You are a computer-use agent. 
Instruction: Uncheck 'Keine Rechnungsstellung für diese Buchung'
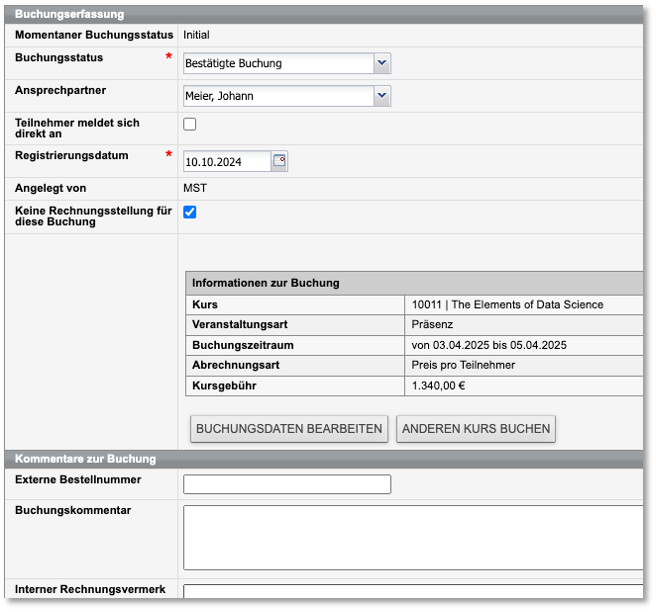pyautogui.click(x=190, y=212)
